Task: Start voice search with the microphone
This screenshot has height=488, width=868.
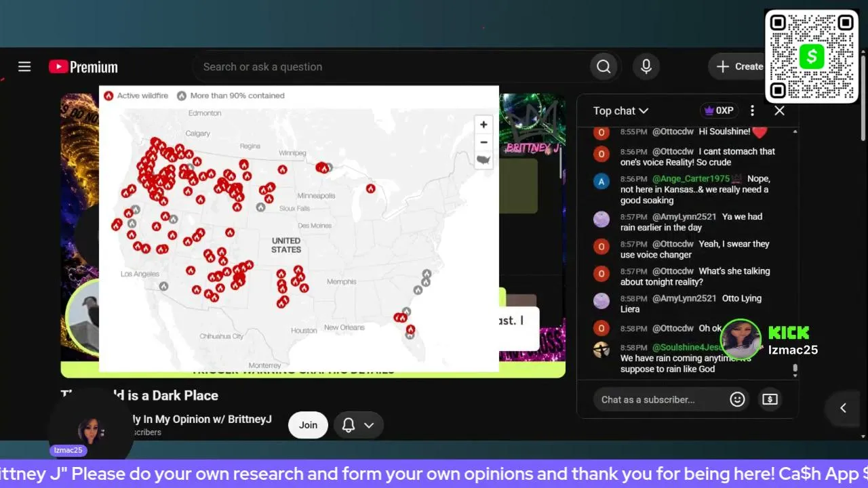Action: [x=646, y=66]
